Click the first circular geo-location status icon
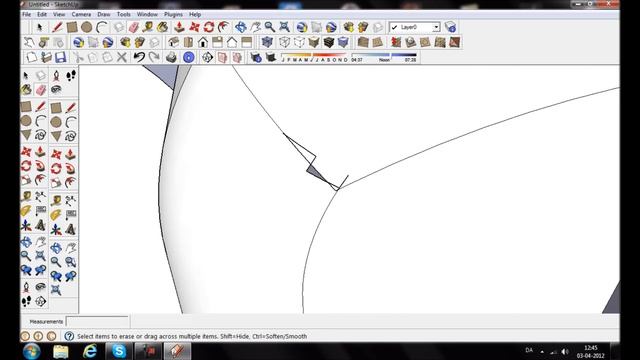This screenshot has height=360, width=640. (x=25, y=336)
